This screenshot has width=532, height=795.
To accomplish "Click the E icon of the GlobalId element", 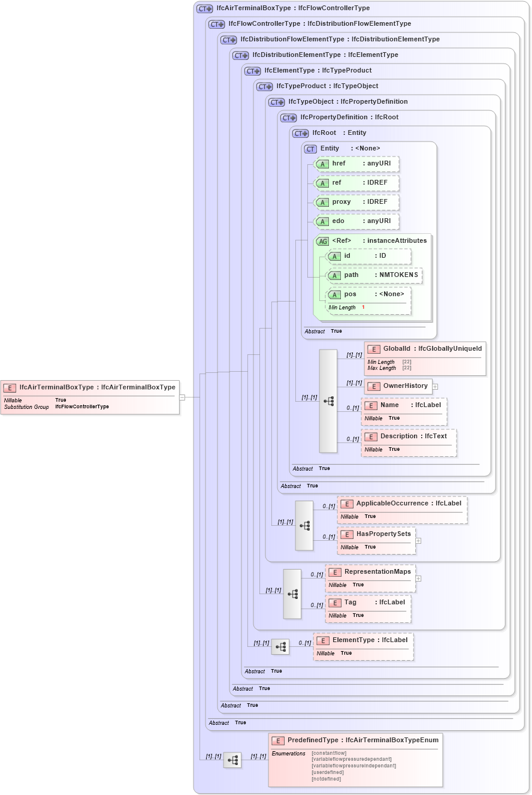I will [373, 348].
